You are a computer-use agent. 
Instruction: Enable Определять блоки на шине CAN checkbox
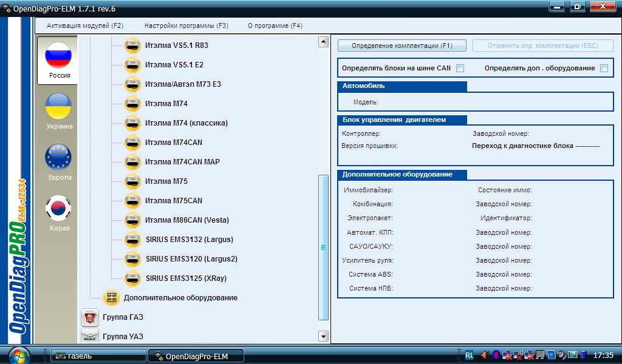(x=460, y=68)
